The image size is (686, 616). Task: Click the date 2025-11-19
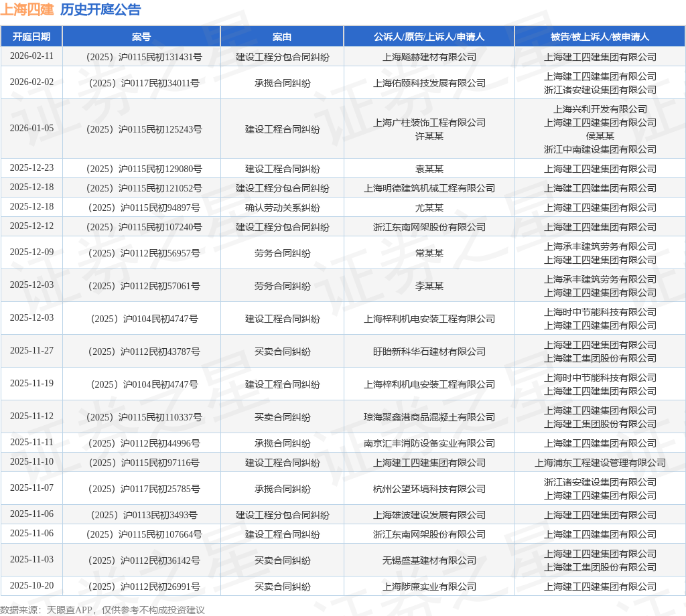pos(31,384)
